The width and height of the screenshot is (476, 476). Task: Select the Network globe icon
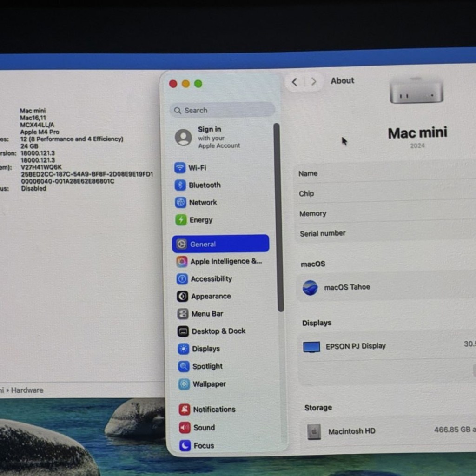pos(181,202)
